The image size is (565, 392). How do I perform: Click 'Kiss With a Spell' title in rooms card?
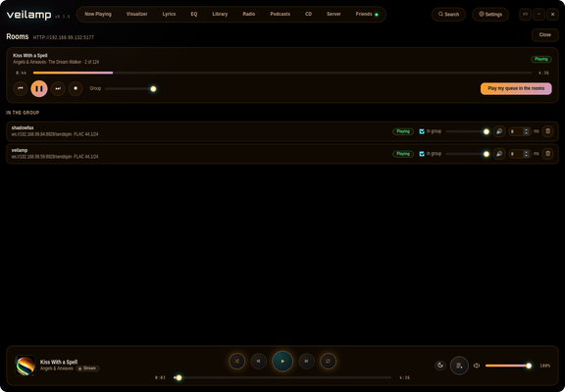30,56
